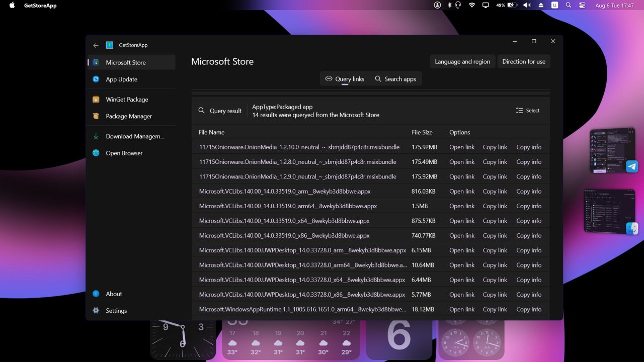Click Open Browser in the sidebar
Viewport: 644px width, 362px height.
click(x=124, y=153)
